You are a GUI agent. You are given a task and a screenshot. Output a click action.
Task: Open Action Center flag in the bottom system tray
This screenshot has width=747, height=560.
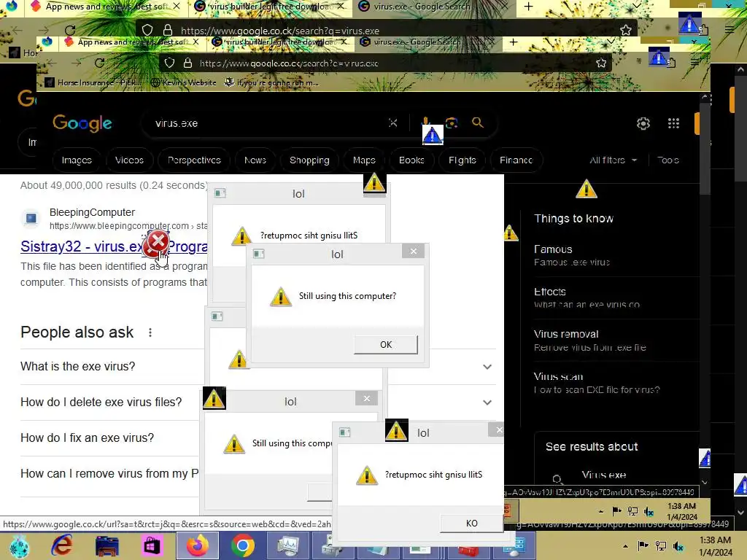[x=643, y=545]
